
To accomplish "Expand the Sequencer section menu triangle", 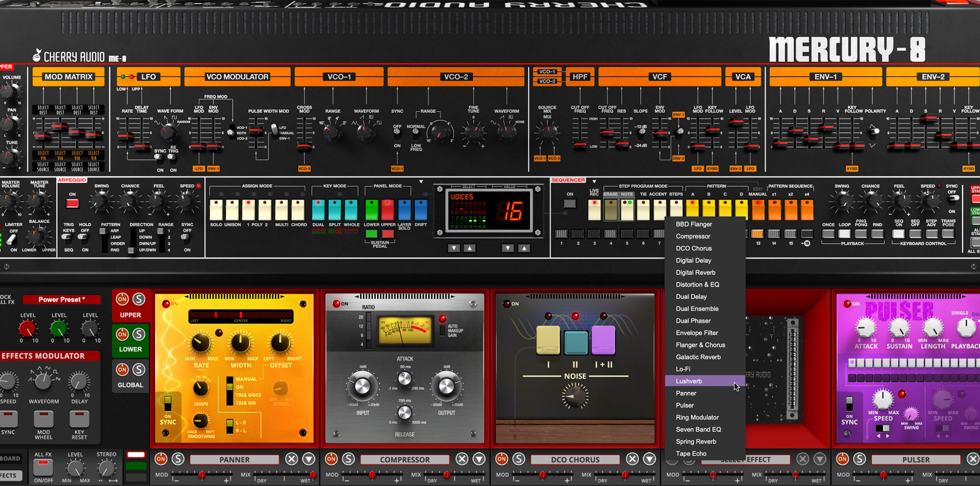I will click(x=594, y=181).
